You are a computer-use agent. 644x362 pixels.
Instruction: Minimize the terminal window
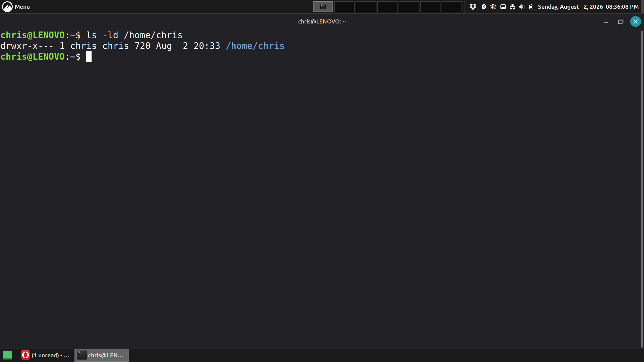click(606, 22)
